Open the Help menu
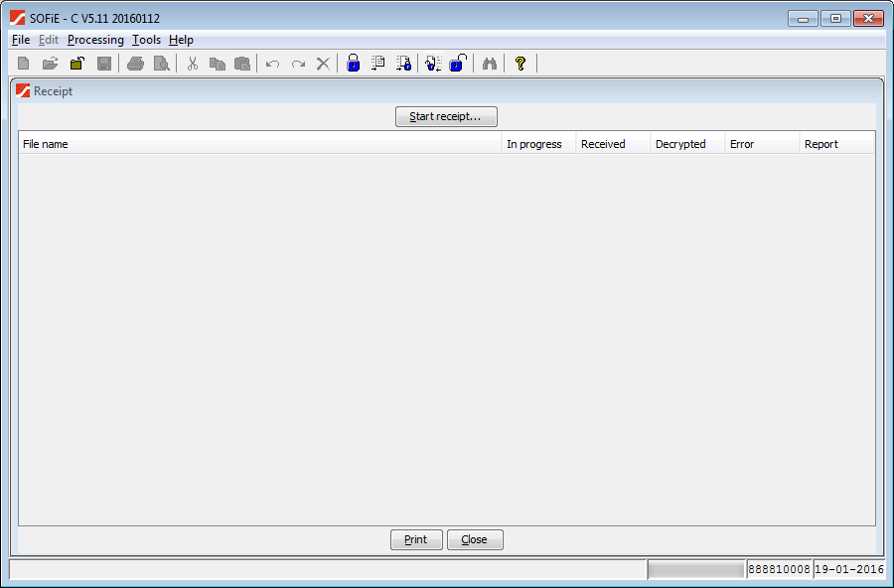 tap(181, 40)
